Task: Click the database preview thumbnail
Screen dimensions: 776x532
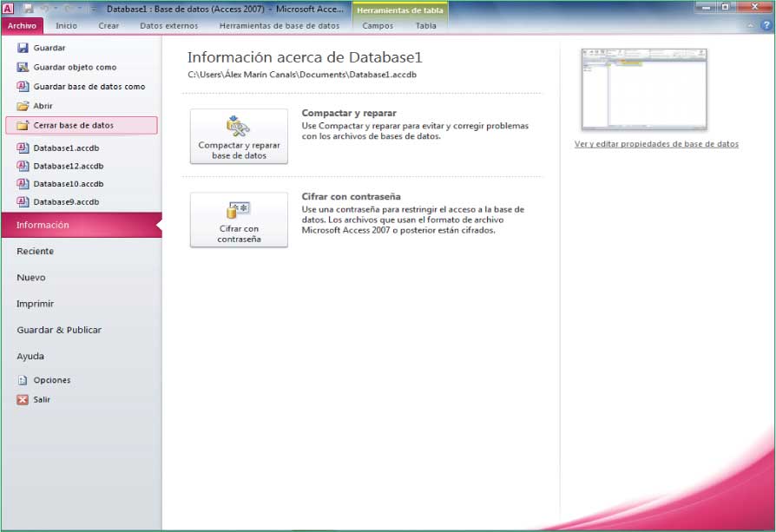Action: [644, 89]
